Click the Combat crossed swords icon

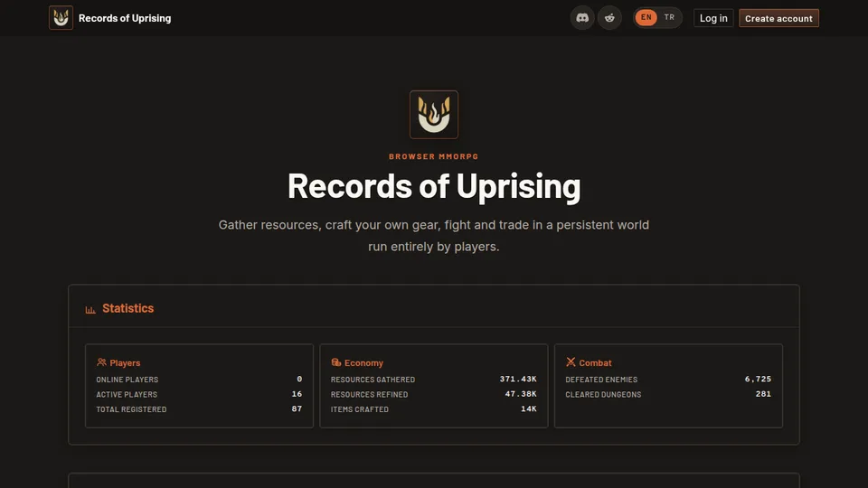(x=571, y=362)
